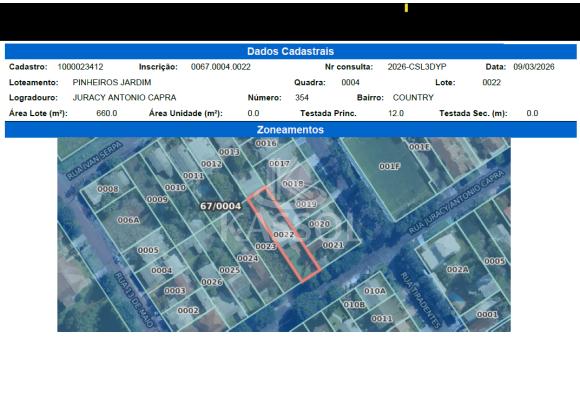The width and height of the screenshot is (580, 400).
Task: Click lot 0021 label on map
Action: pyautogui.click(x=333, y=245)
